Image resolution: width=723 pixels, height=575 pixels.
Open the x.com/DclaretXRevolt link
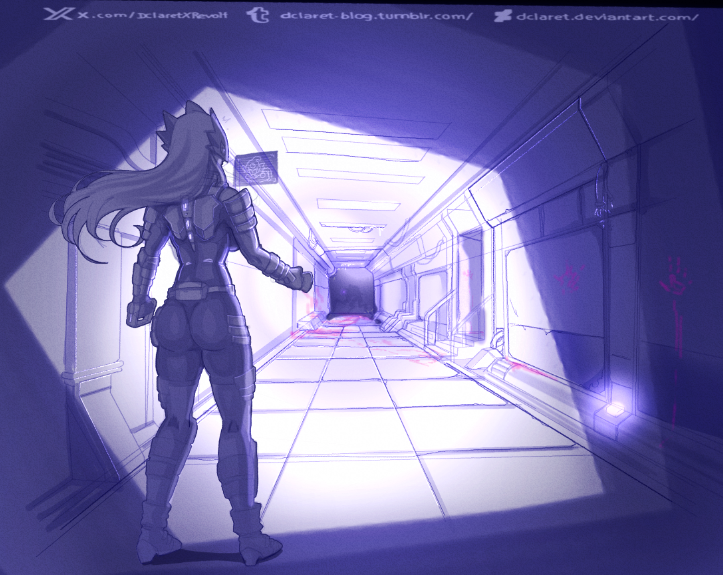point(153,15)
